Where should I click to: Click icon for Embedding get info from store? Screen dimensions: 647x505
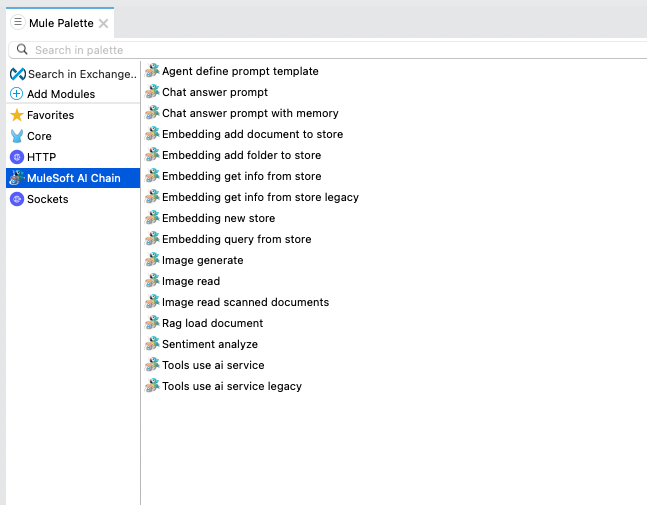[x=152, y=176]
